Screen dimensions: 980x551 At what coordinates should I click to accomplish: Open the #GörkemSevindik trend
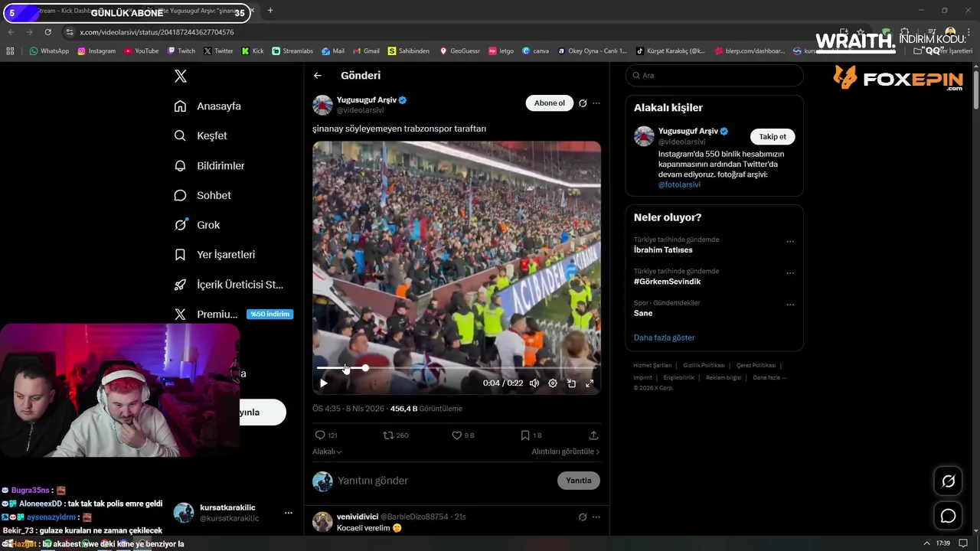pyautogui.click(x=667, y=282)
